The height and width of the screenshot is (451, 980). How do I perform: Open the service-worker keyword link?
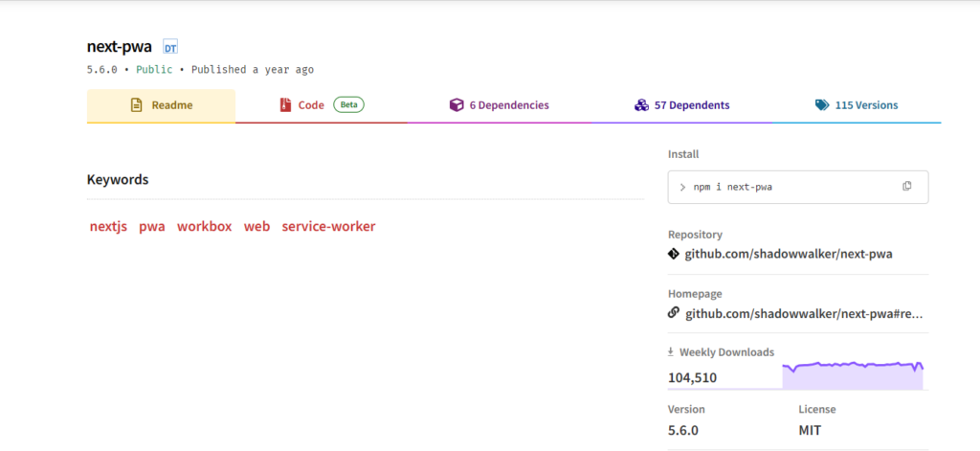coord(329,226)
